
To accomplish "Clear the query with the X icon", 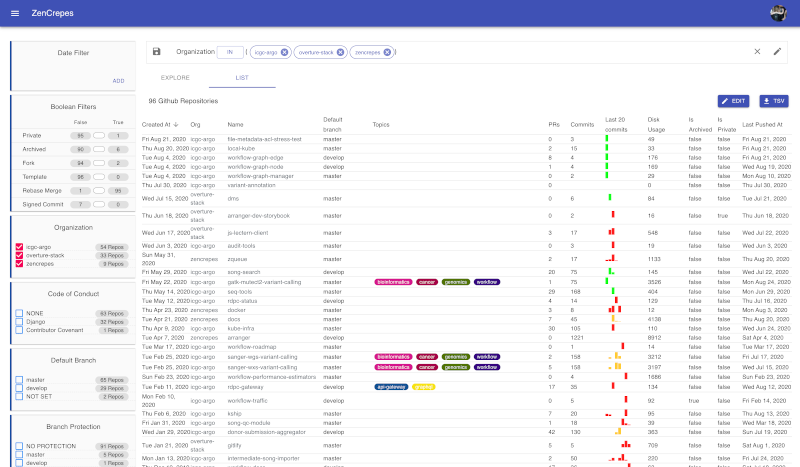I will (x=757, y=52).
